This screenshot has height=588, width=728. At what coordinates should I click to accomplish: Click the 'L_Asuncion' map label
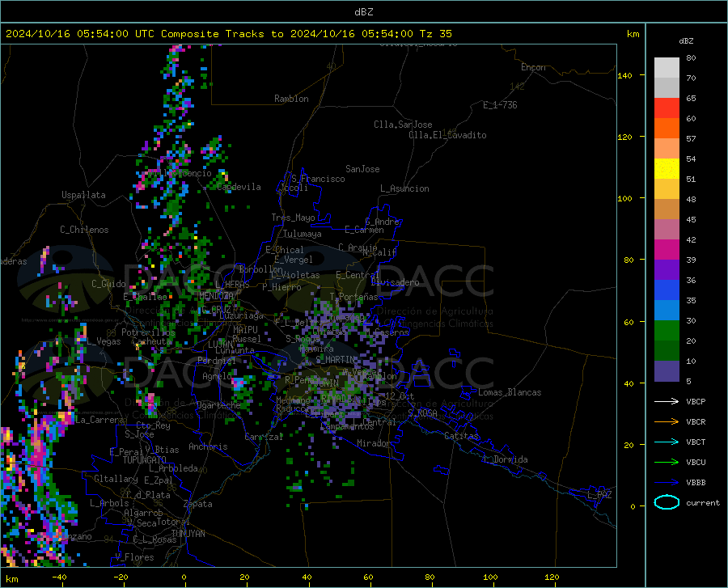click(x=404, y=188)
